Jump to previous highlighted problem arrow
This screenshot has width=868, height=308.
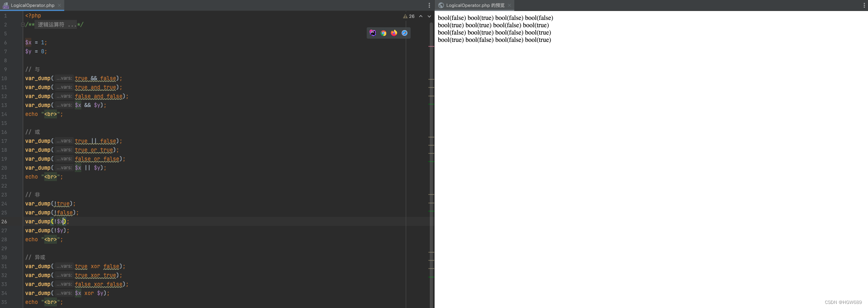point(421,16)
